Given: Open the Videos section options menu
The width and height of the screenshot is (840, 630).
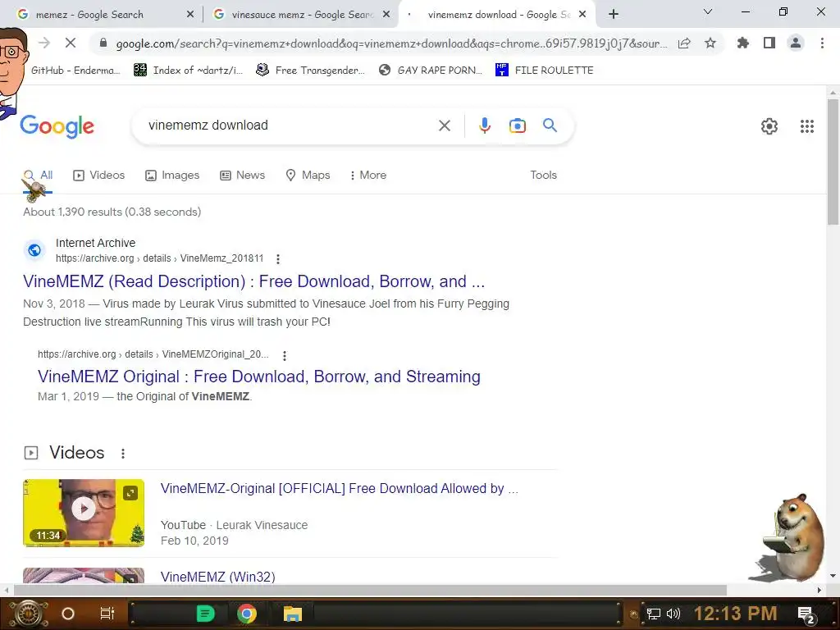Looking at the screenshot, I should (x=123, y=454).
